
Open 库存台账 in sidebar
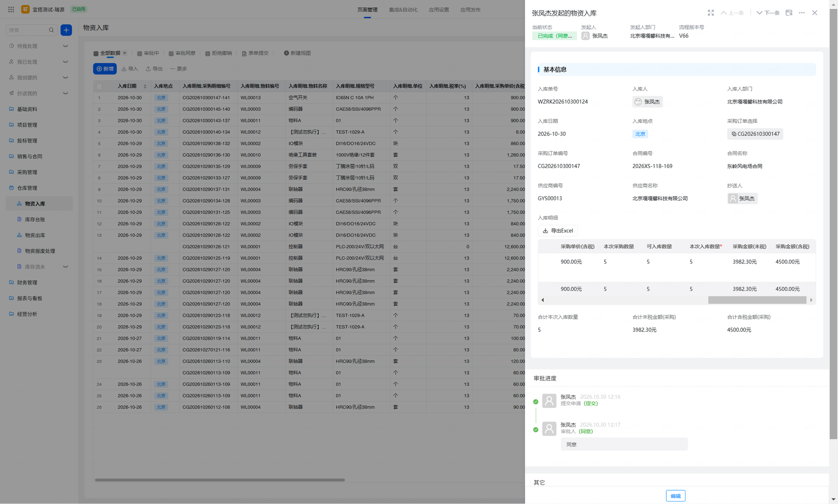(x=35, y=220)
